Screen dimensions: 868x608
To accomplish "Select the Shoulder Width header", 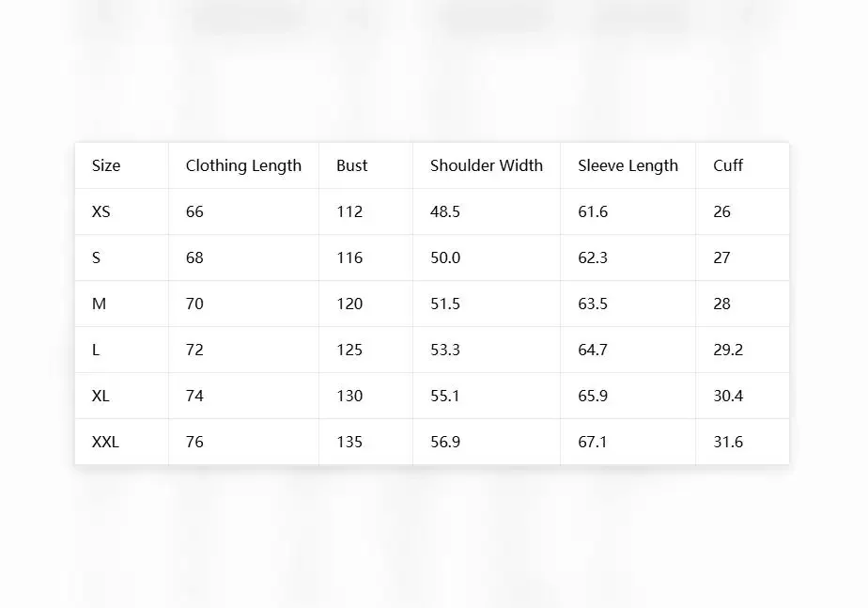I will (487, 165).
